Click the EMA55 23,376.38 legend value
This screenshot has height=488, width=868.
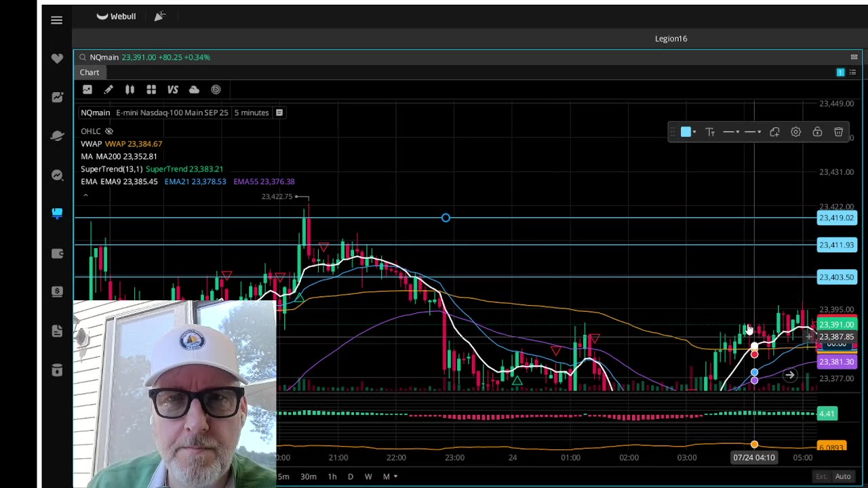click(x=264, y=182)
